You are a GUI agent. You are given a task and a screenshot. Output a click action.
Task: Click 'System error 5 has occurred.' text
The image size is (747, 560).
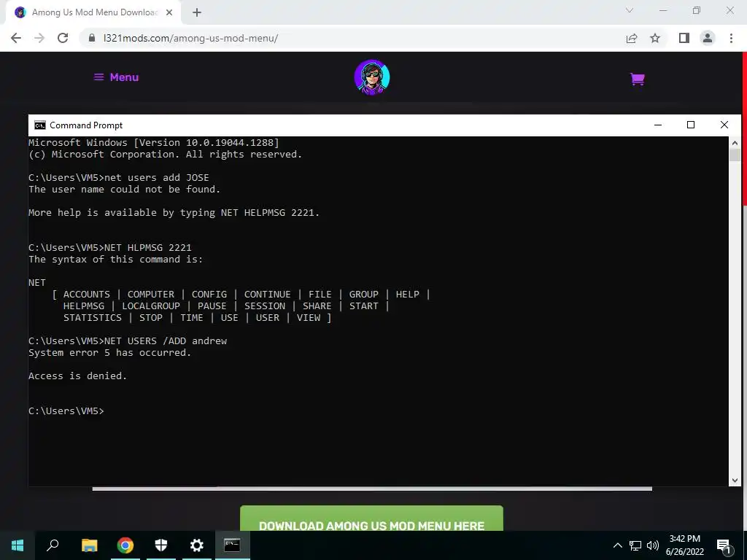pos(109,352)
